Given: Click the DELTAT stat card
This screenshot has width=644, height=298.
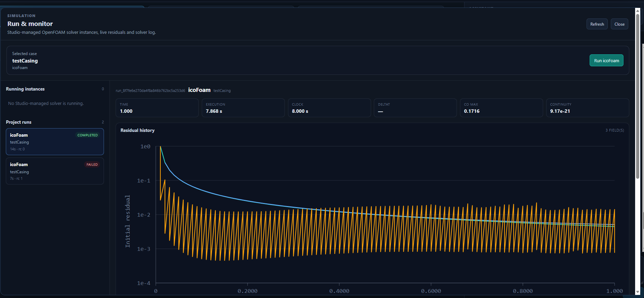Looking at the screenshot, I should (x=415, y=108).
